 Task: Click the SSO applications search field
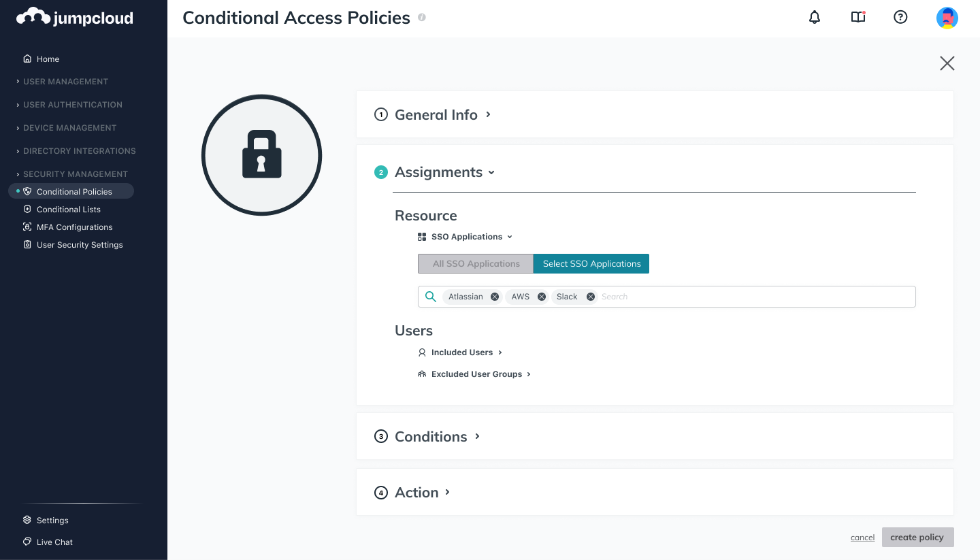click(x=755, y=297)
